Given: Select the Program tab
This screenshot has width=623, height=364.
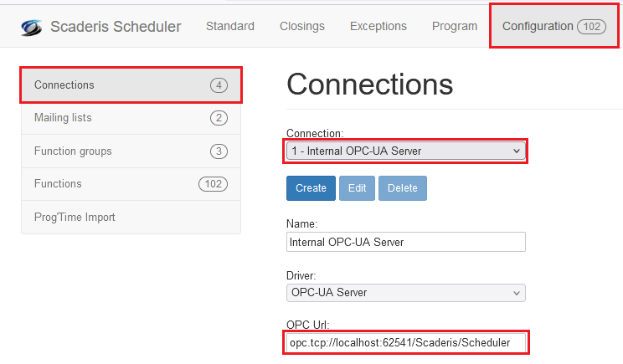Looking at the screenshot, I should click(455, 26).
